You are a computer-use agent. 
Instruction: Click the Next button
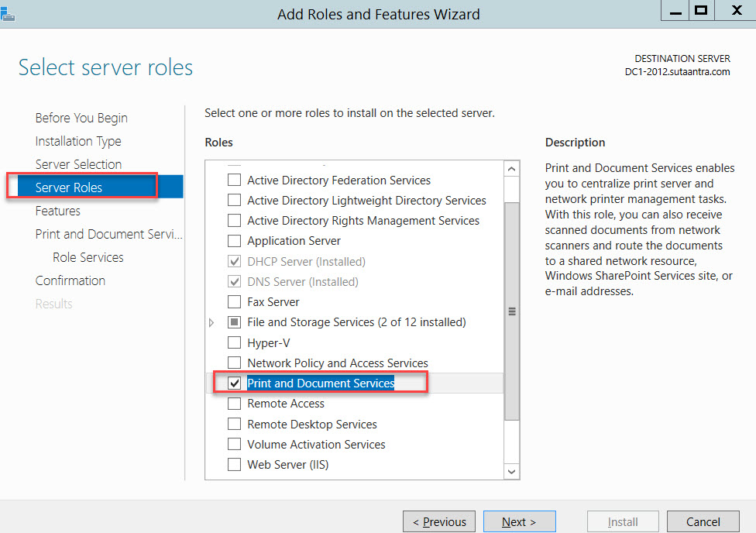coord(519,521)
